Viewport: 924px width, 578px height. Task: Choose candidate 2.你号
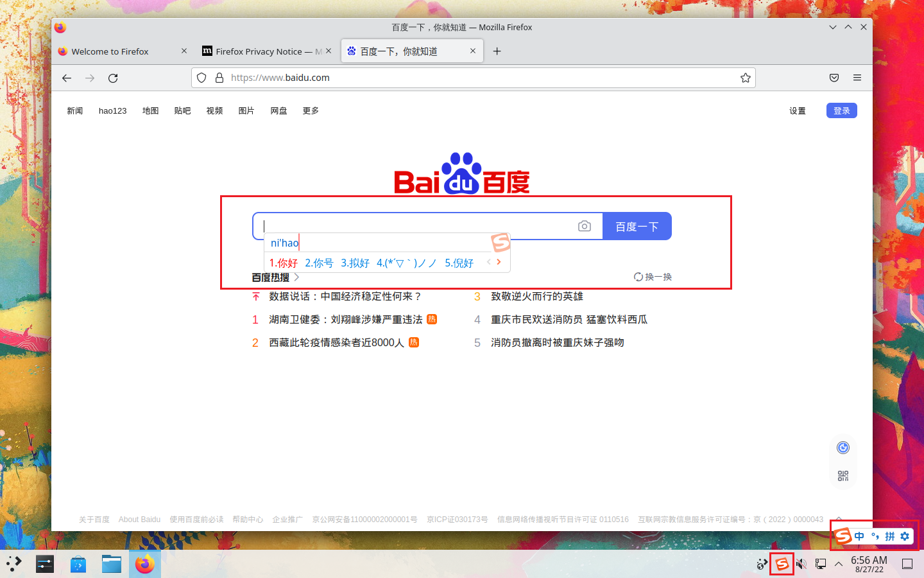[x=319, y=263]
